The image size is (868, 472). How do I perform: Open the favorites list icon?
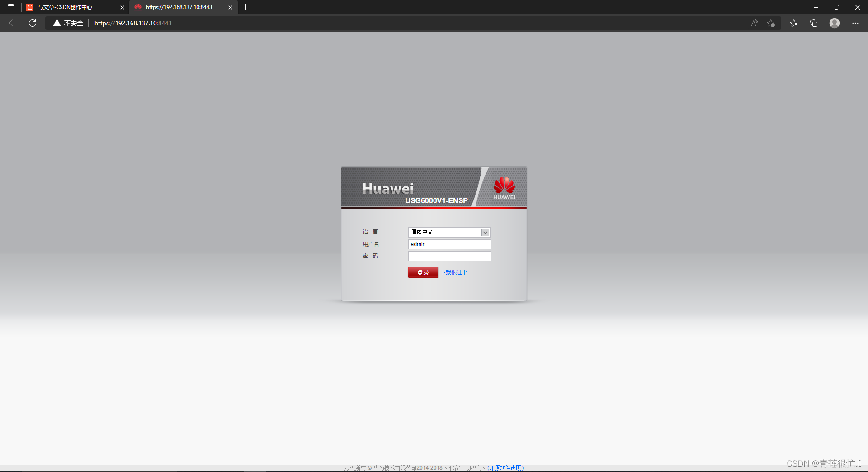click(x=794, y=23)
